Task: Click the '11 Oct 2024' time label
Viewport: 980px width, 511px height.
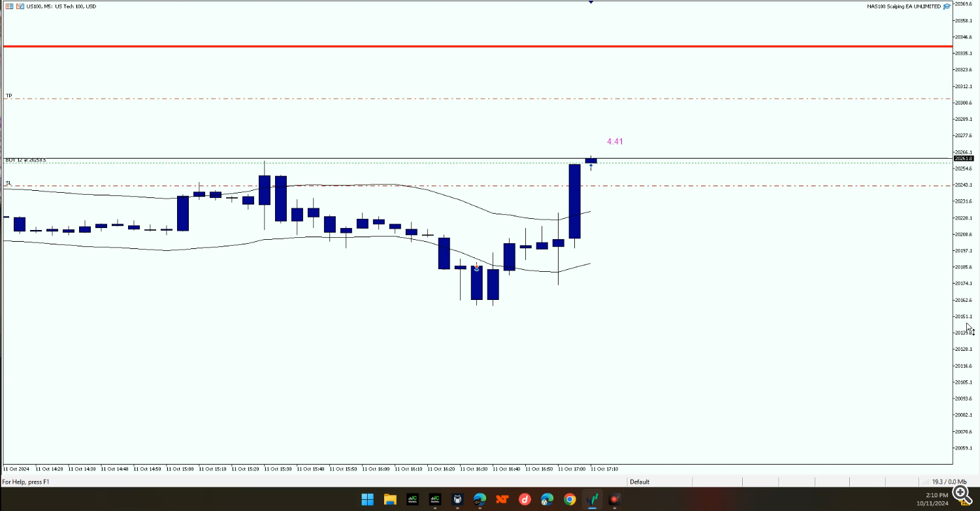Action: click(16, 469)
